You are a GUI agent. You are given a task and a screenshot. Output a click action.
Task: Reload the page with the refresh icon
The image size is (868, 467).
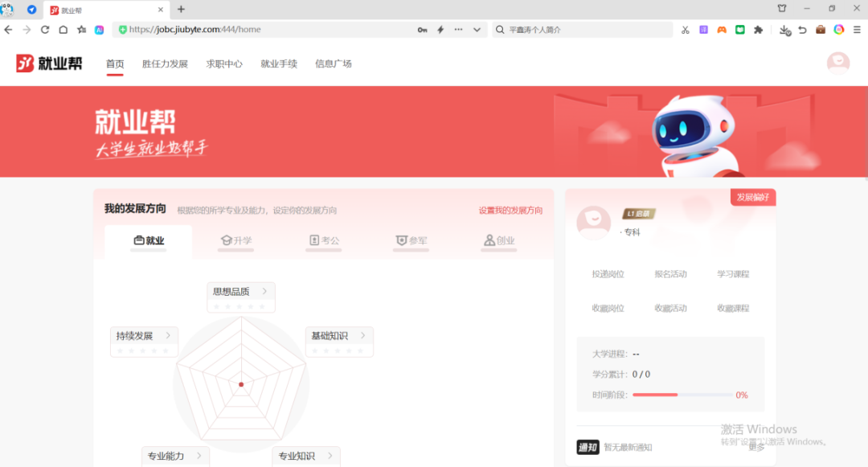[45, 30]
